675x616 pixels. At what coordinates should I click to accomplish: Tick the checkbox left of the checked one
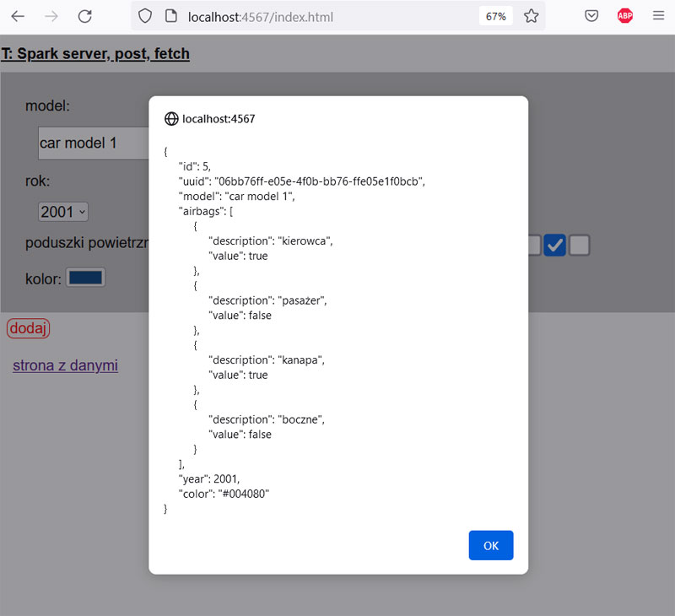point(533,245)
